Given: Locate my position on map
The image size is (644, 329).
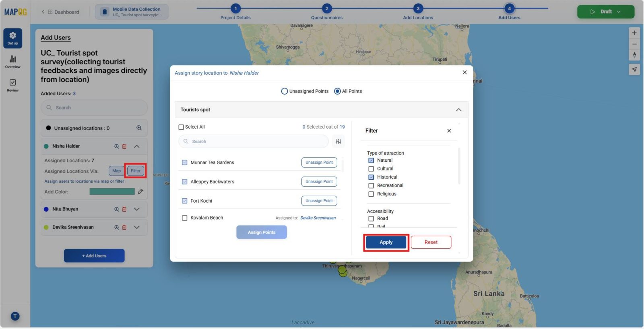Looking at the screenshot, I should coord(634,69).
